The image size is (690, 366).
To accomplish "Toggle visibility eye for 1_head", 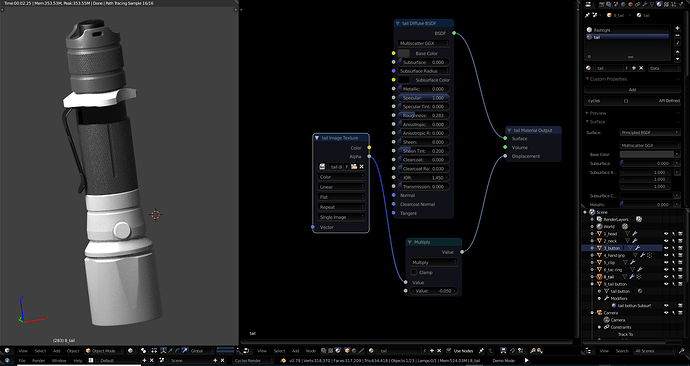I will point(666,234).
